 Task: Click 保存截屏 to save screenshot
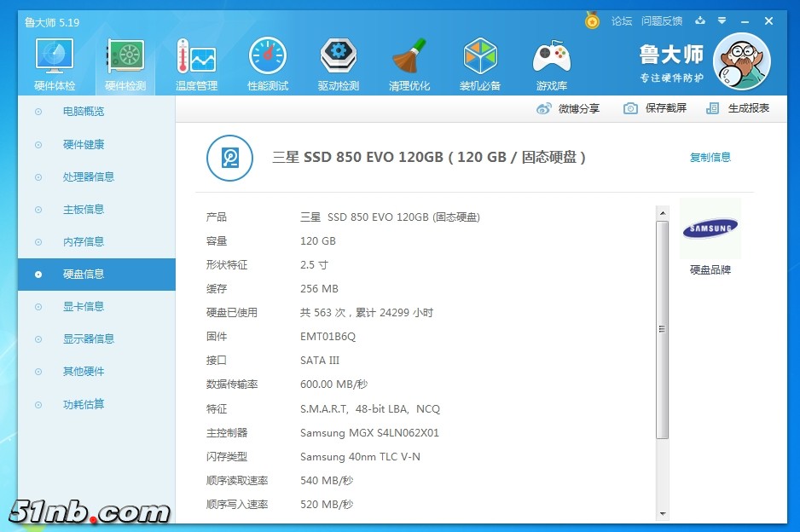[655, 108]
